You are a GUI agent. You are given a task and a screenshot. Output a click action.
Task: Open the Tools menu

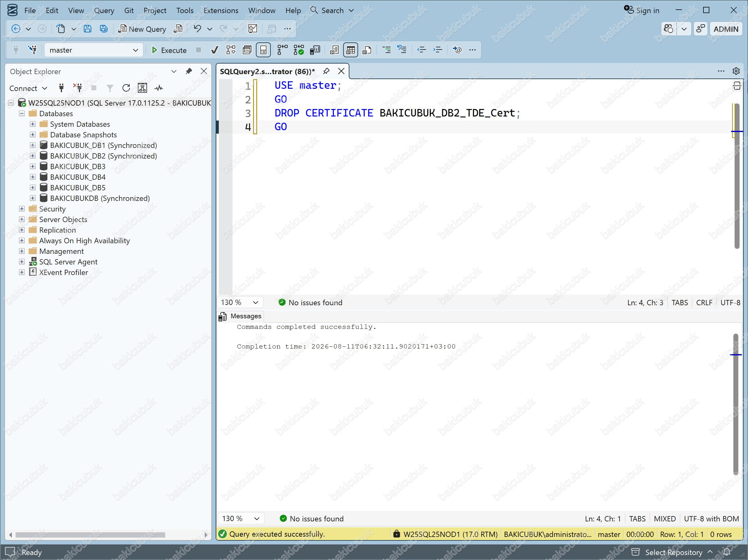point(185,11)
